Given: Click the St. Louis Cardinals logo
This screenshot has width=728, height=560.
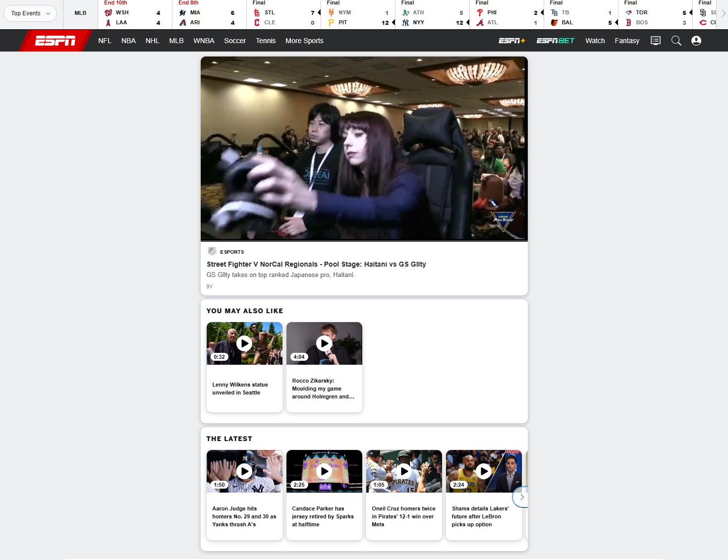Looking at the screenshot, I should pos(257,13).
